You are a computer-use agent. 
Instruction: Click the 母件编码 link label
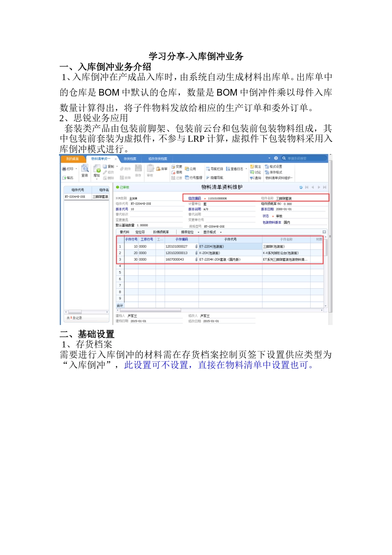[x=195, y=198]
